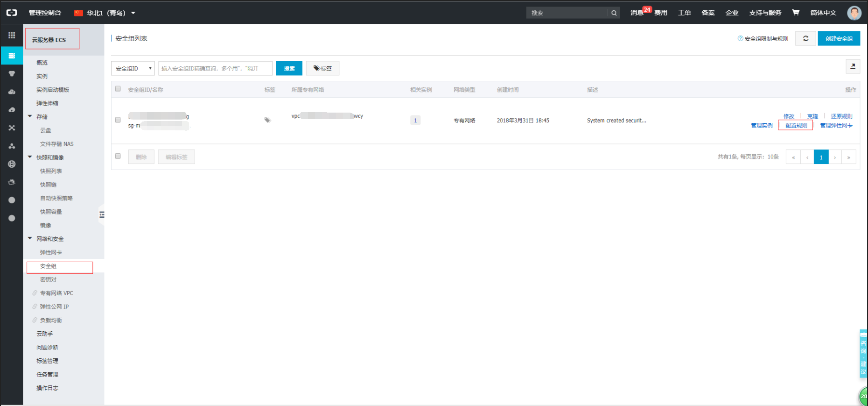Click the refresh icon beside 创建安全组
This screenshot has width=868, height=406.
coord(805,39)
